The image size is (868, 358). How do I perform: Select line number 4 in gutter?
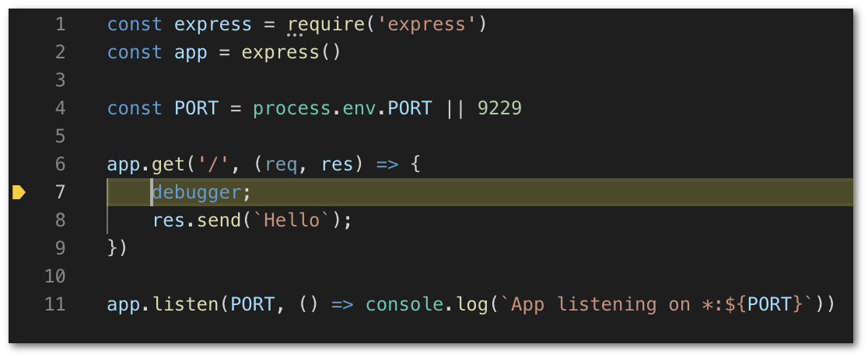tap(60, 108)
